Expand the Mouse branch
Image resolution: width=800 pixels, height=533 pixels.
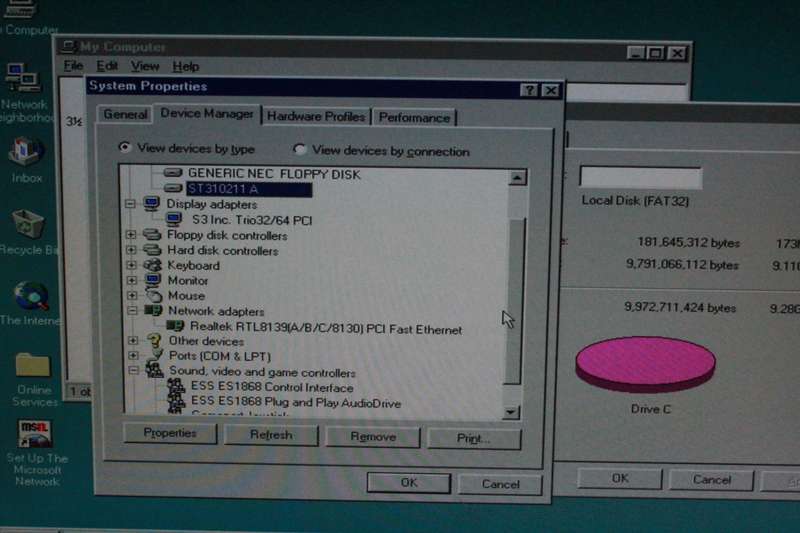tap(132, 295)
